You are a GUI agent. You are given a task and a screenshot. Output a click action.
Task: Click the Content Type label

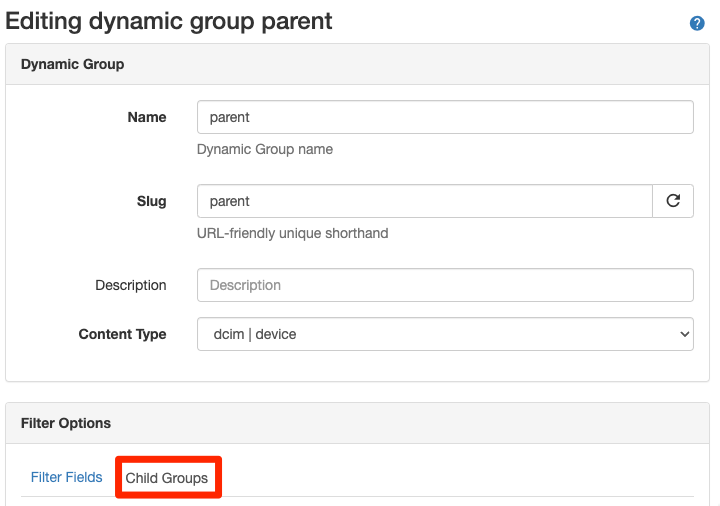click(x=122, y=334)
